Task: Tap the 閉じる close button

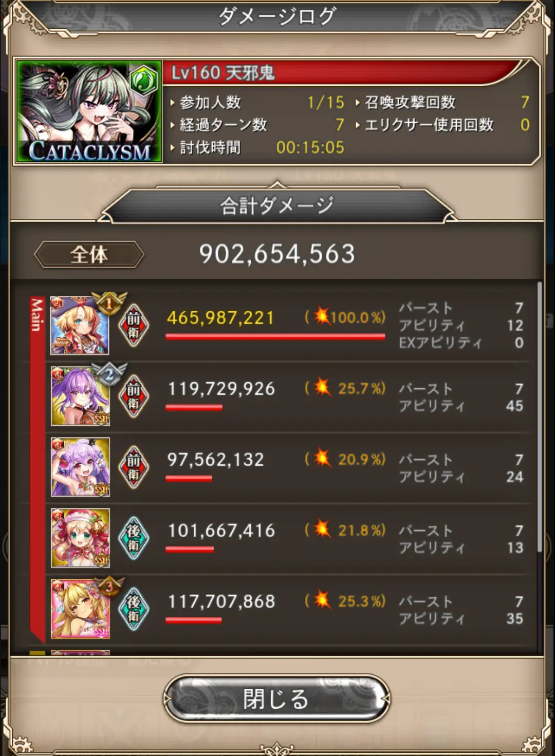Action: (276, 698)
